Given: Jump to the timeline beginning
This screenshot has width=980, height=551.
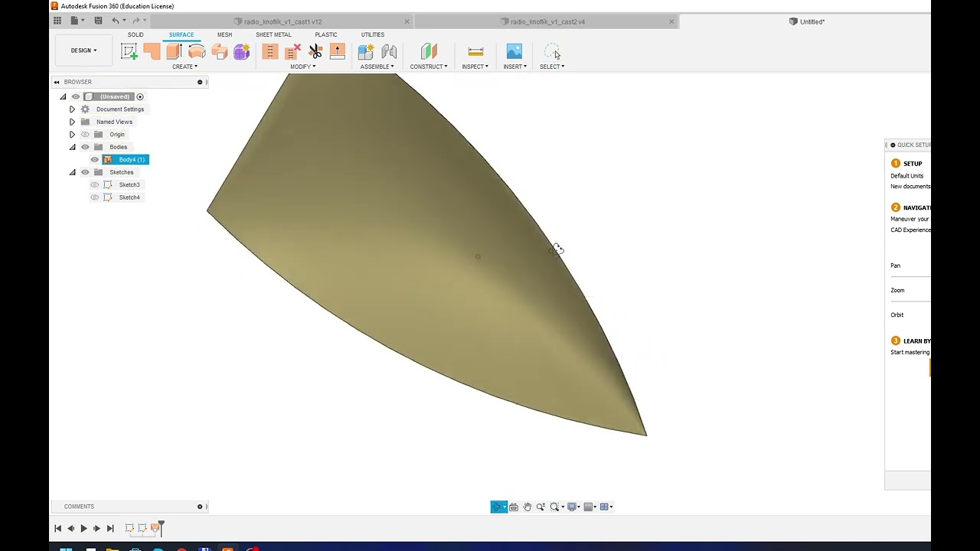Looking at the screenshot, I should tap(57, 528).
